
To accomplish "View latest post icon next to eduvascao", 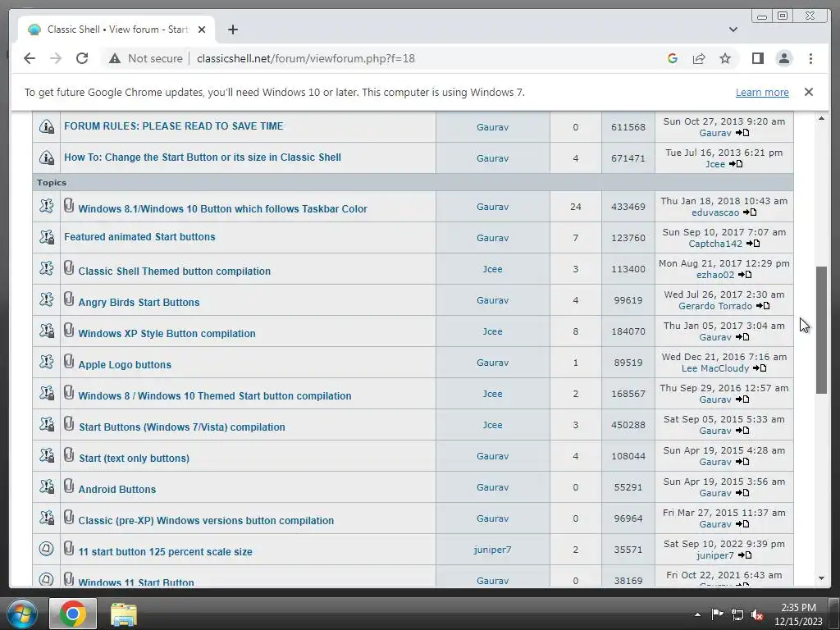I will click(x=750, y=212).
